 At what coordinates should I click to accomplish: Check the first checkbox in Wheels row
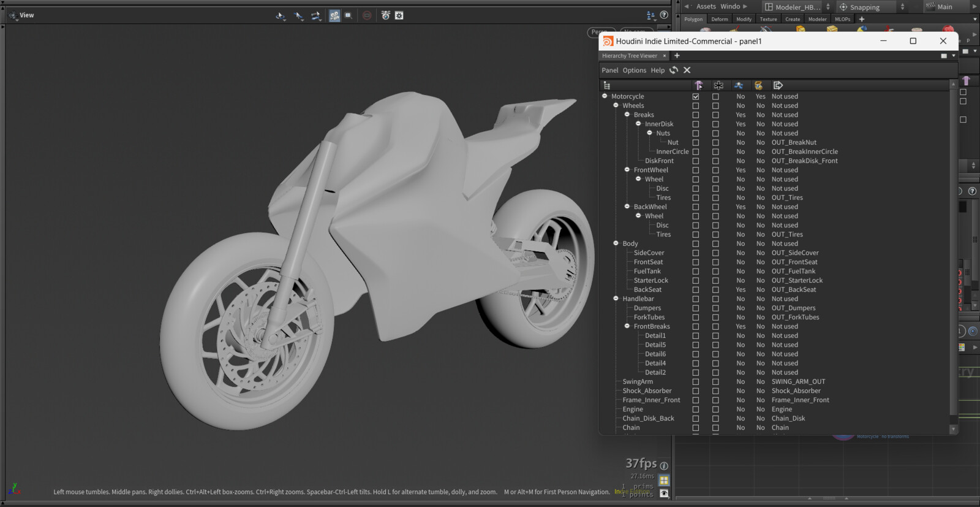click(696, 106)
